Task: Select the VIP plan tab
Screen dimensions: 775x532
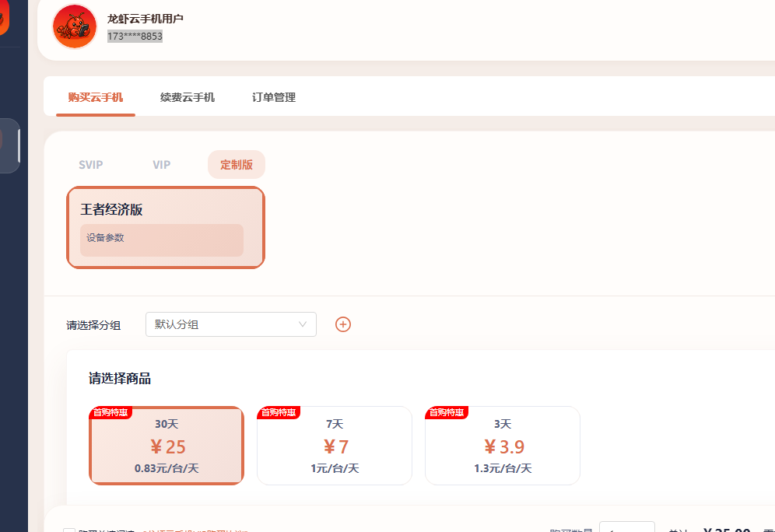Action: (x=162, y=164)
